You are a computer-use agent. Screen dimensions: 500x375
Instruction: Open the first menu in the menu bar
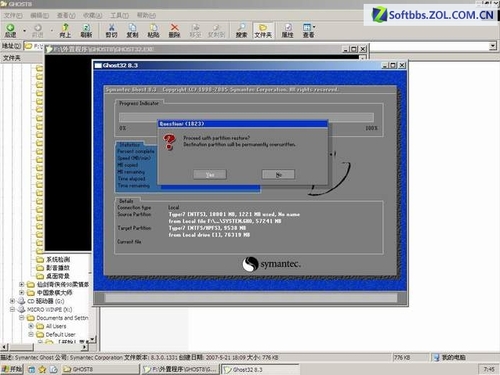[x=13, y=15]
